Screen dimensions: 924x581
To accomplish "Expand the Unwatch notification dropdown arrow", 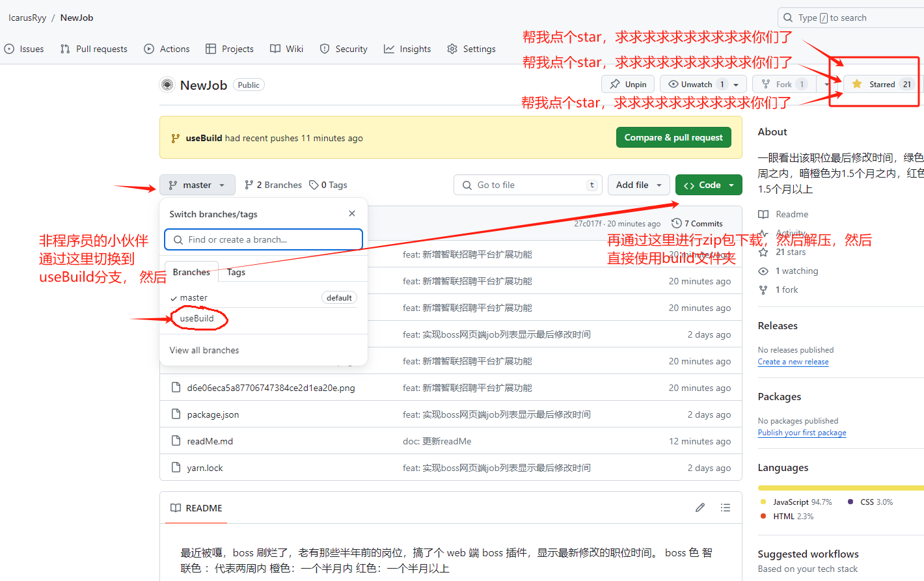I will point(736,85).
